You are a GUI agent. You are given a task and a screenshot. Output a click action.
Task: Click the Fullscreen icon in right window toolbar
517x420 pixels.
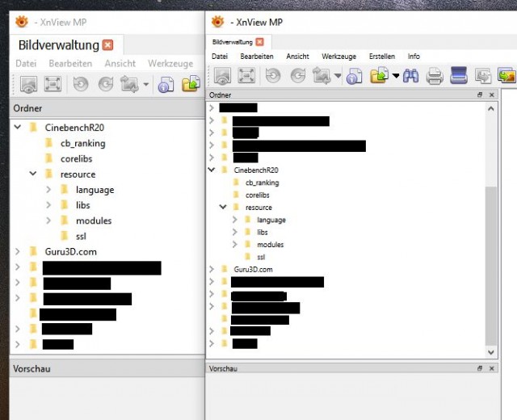[x=246, y=75]
